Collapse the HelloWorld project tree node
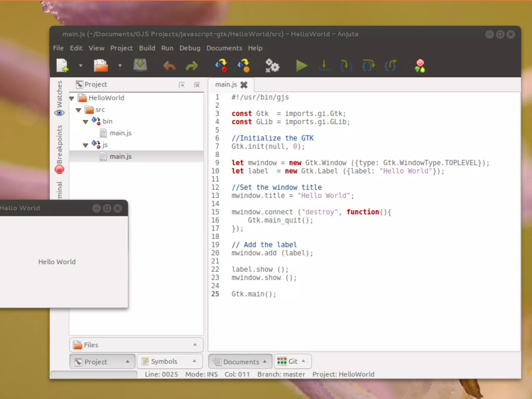The width and height of the screenshot is (532, 399). pos(72,98)
